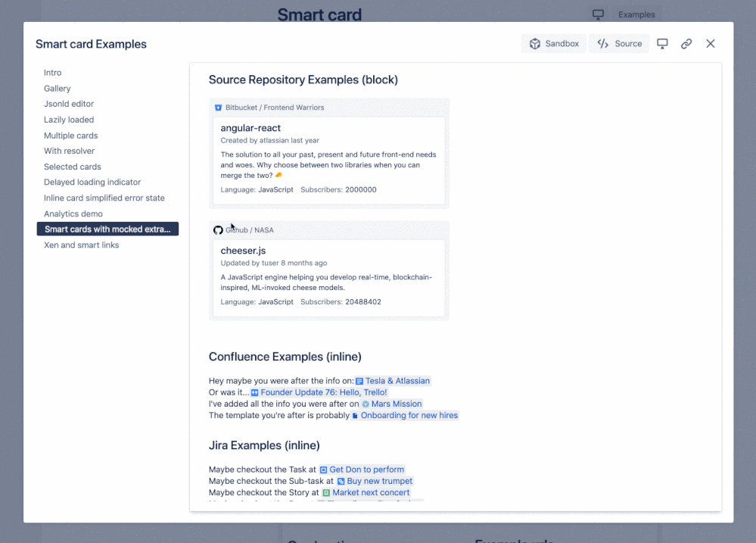Click the cheeser.js description paragraph
Screen dimensions: 756x543
click(326, 282)
